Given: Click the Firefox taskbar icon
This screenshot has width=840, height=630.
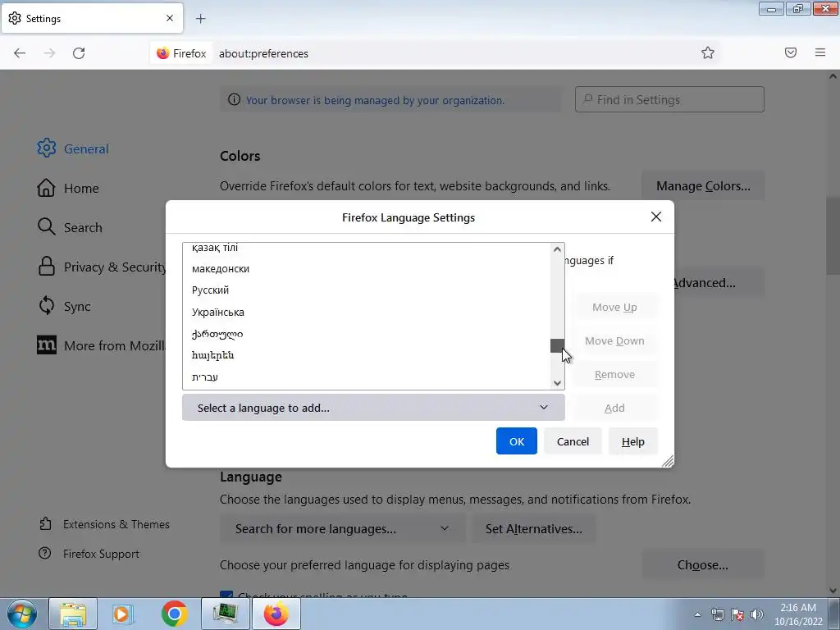Looking at the screenshot, I should point(276,614).
